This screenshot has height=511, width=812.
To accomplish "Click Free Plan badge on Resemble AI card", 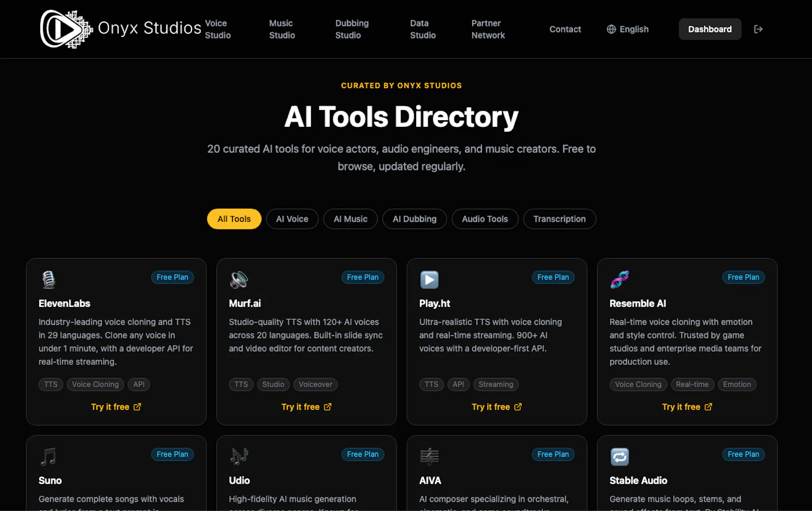I will point(743,277).
